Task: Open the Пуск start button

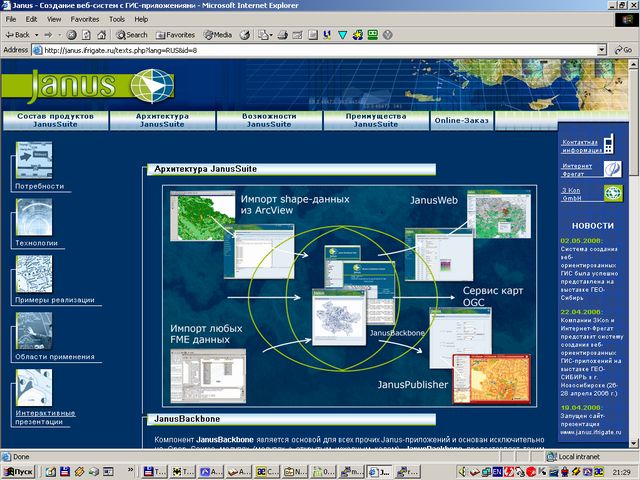Action: tap(18, 471)
